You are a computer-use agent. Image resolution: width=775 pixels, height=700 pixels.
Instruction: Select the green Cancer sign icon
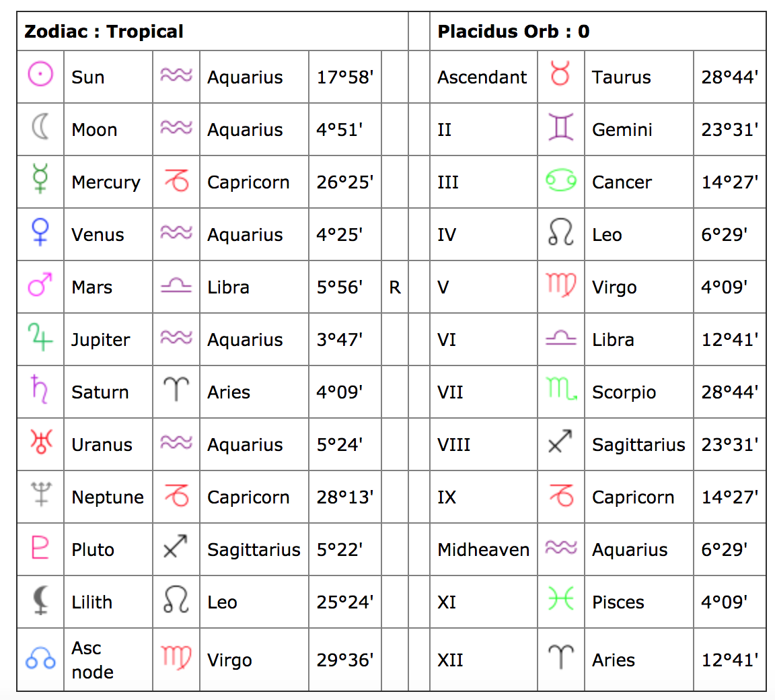(560, 180)
